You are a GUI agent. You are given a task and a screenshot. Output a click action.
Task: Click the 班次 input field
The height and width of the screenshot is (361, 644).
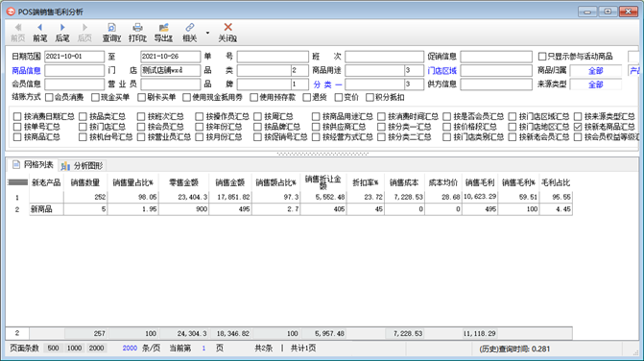click(x=385, y=57)
